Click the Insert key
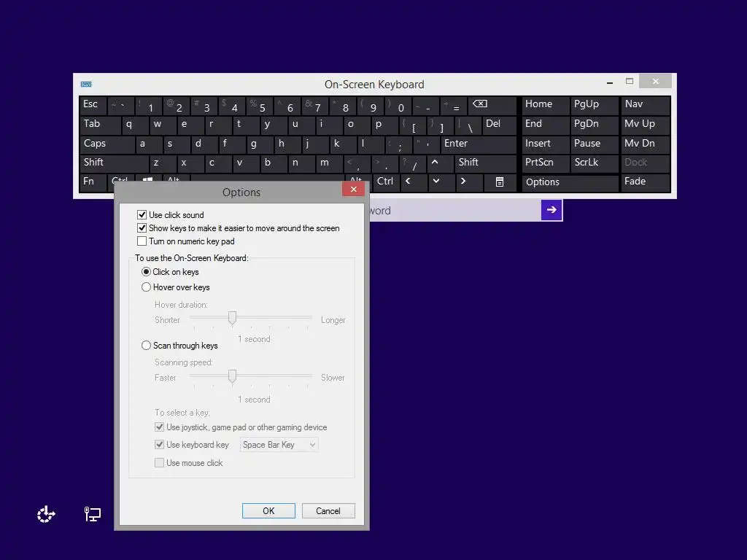This screenshot has height=560, width=747. (x=546, y=144)
